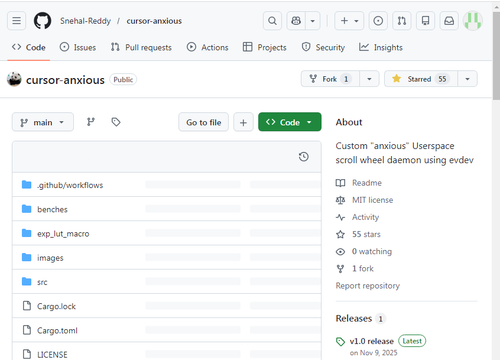Open the images folder
This screenshot has height=360, width=500.
[50, 258]
